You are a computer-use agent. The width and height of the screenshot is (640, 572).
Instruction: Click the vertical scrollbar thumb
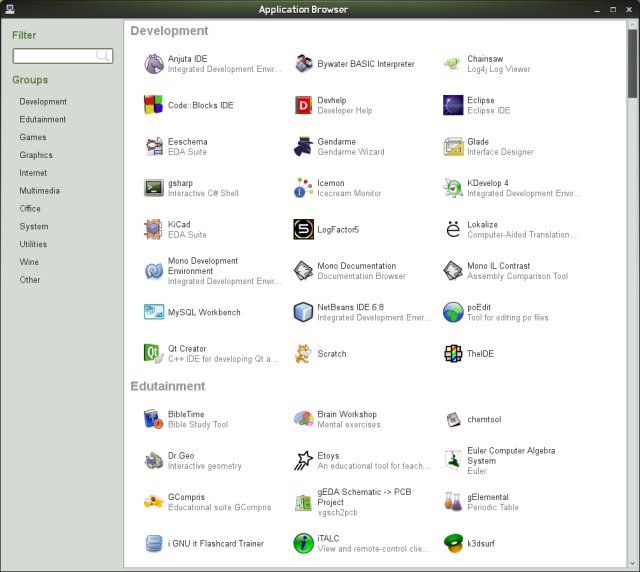[632, 63]
